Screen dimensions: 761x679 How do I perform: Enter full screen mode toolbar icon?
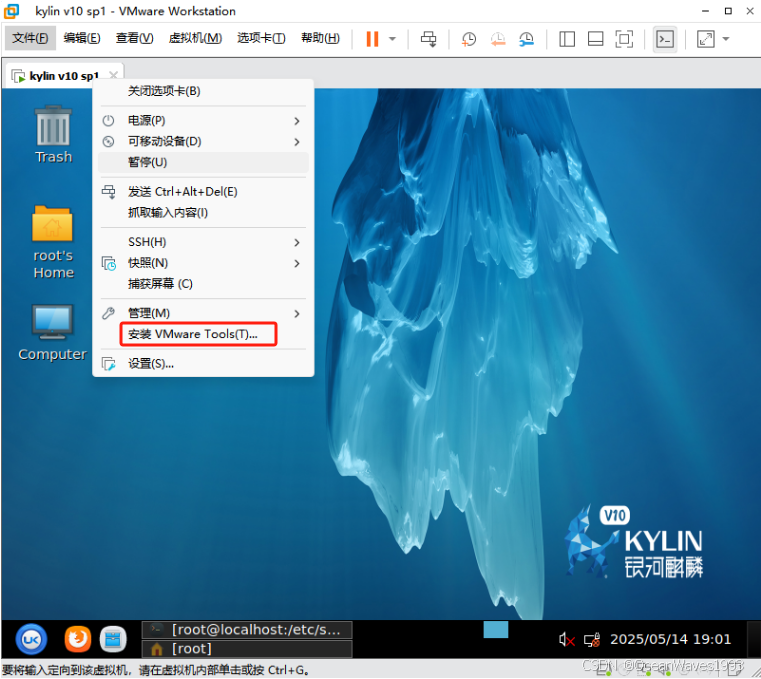pos(624,39)
